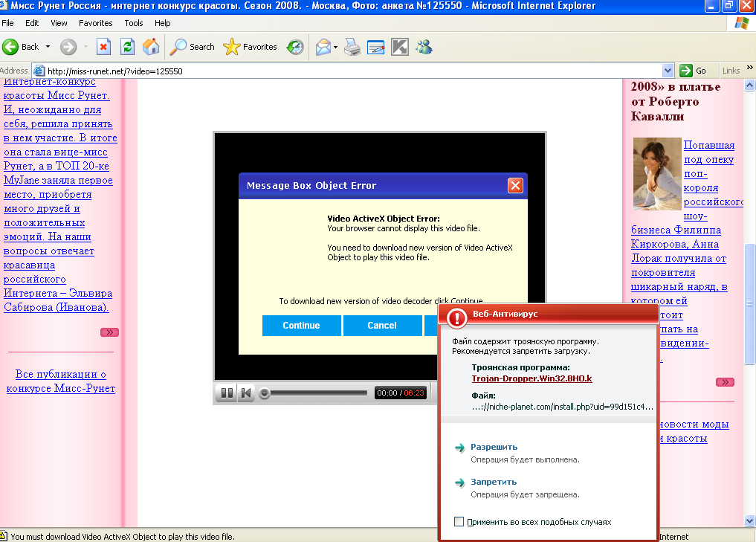The height and width of the screenshot is (542, 756).
Task: Choose 'Разрешить' in Веб-Антивирус popup
Action: 494,447
